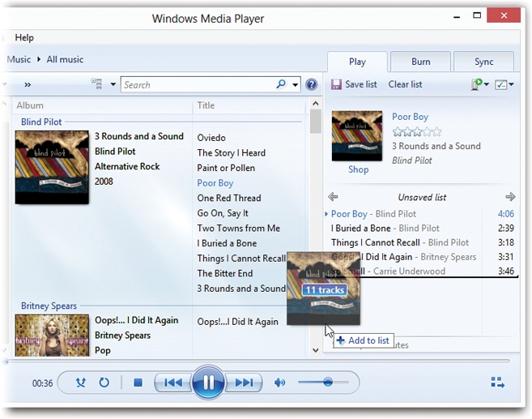This screenshot has height=419, width=532.
Task: Select Poor Boy - Blind Pilot in playlist
Action: pyautogui.click(x=421, y=214)
